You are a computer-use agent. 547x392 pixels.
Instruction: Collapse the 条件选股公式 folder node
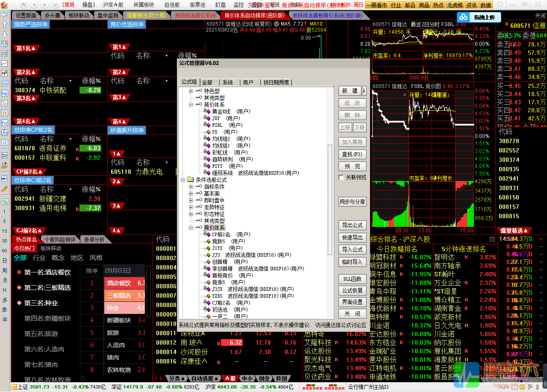[x=183, y=180]
